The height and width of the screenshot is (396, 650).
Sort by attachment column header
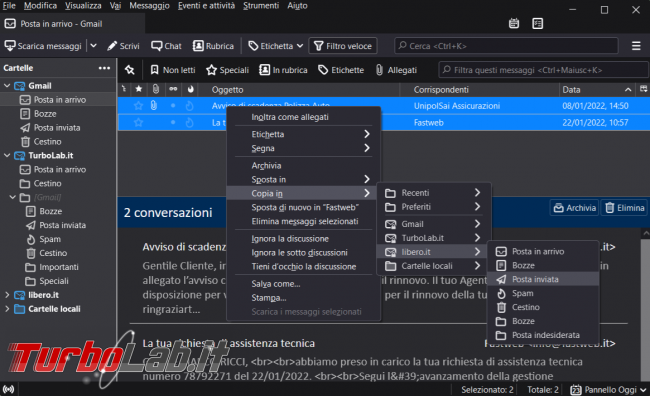pyautogui.click(x=155, y=89)
